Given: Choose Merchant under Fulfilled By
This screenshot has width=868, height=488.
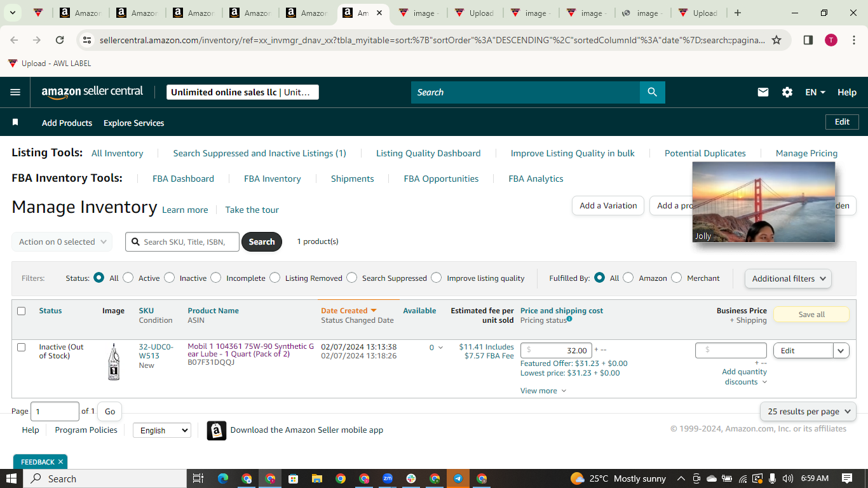Looking at the screenshot, I should click(676, 278).
